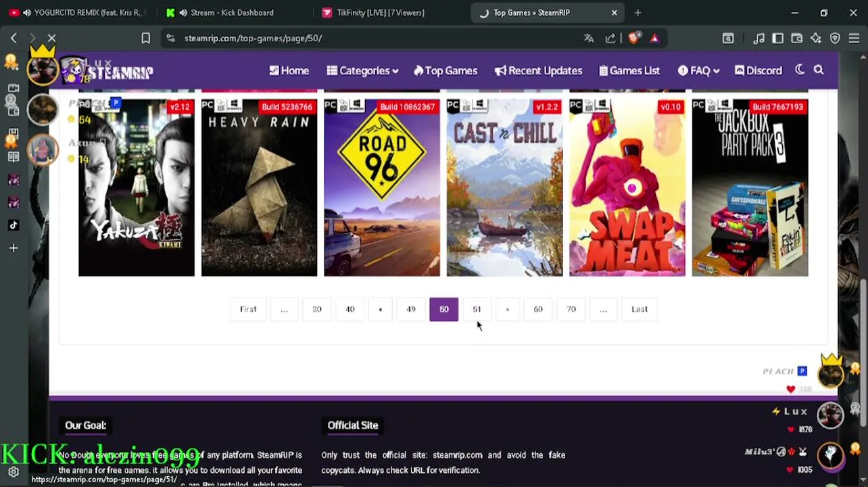Click the next page arrow after 51
Screen dimensions: 868x487
(x=508, y=309)
